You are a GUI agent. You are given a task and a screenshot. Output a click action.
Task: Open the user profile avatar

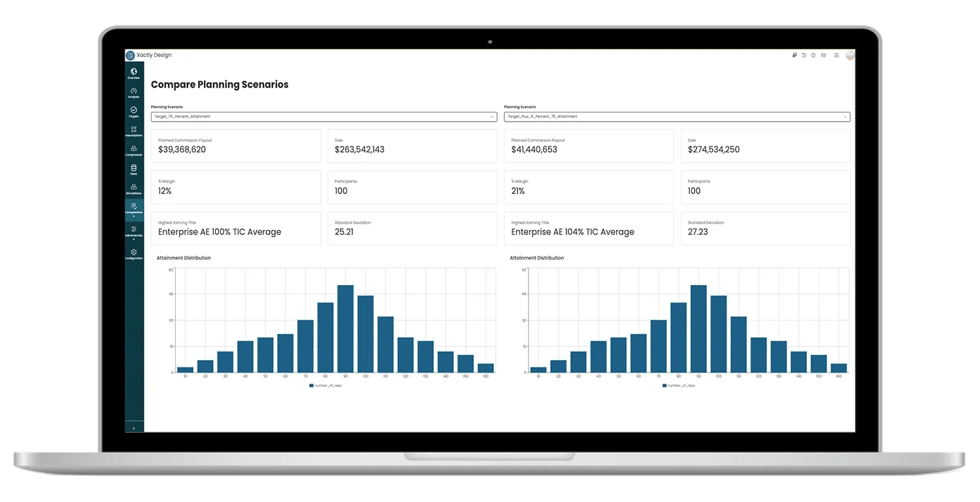[x=850, y=56]
